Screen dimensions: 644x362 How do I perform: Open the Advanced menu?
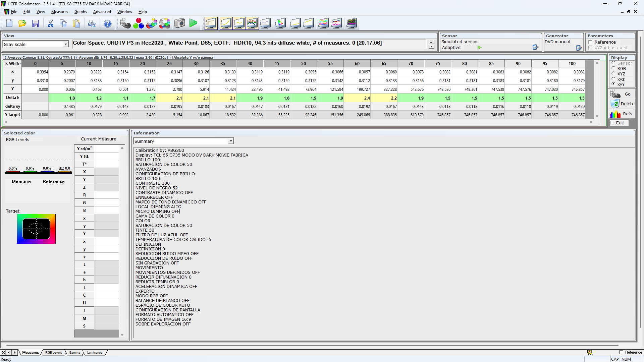click(x=102, y=12)
